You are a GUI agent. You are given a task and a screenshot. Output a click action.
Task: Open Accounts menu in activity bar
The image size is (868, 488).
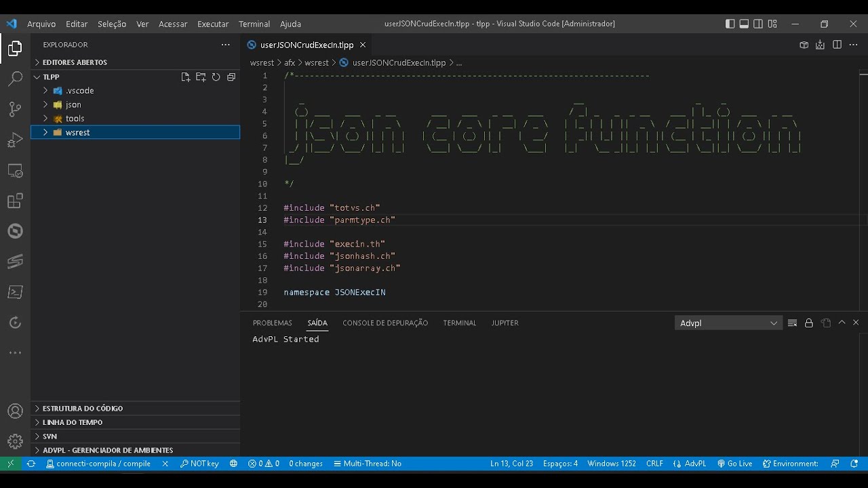point(15,411)
